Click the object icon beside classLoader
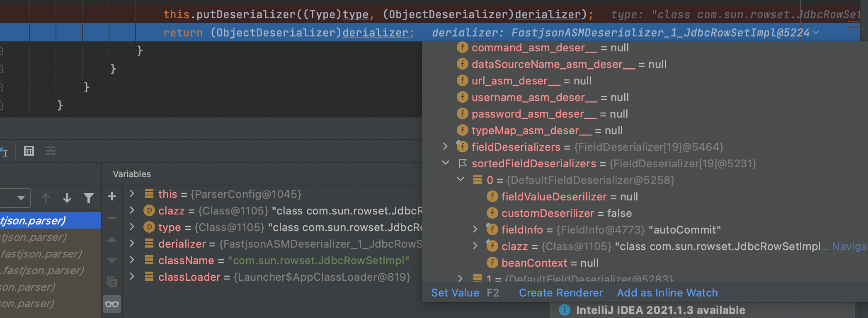This screenshot has width=868, height=318. pyautogui.click(x=149, y=277)
